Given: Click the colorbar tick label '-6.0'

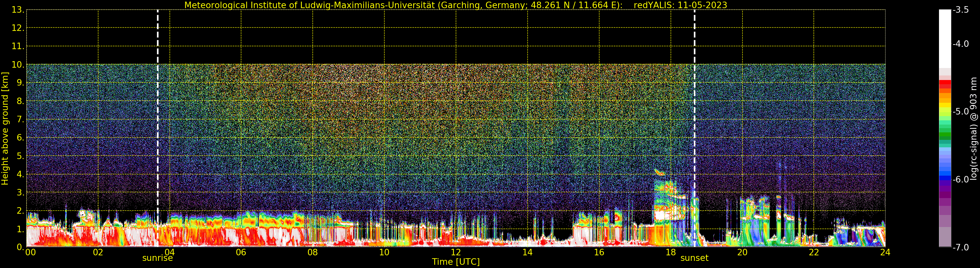Looking at the screenshot, I should [x=960, y=180].
